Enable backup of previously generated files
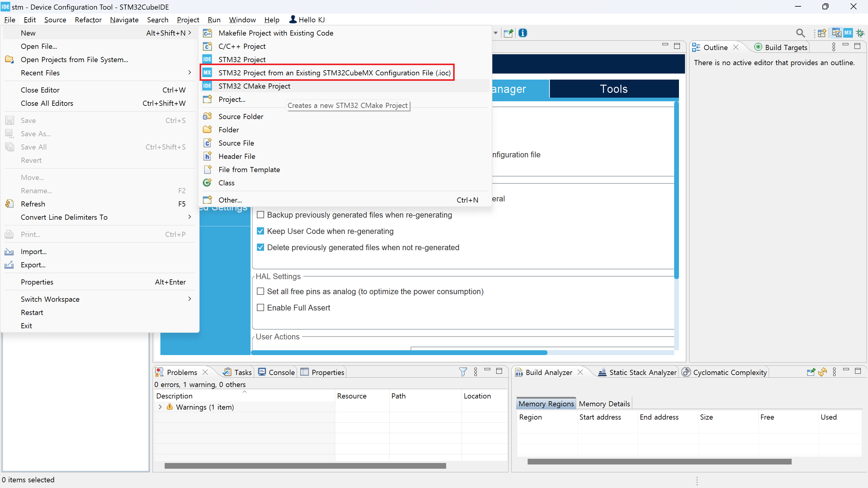 pyautogui.click(x=260, y=215)
